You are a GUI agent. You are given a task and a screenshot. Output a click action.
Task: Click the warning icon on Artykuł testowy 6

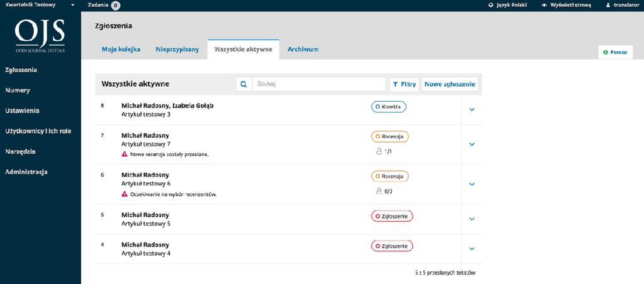pyautogui.click(x=125, y=194)
